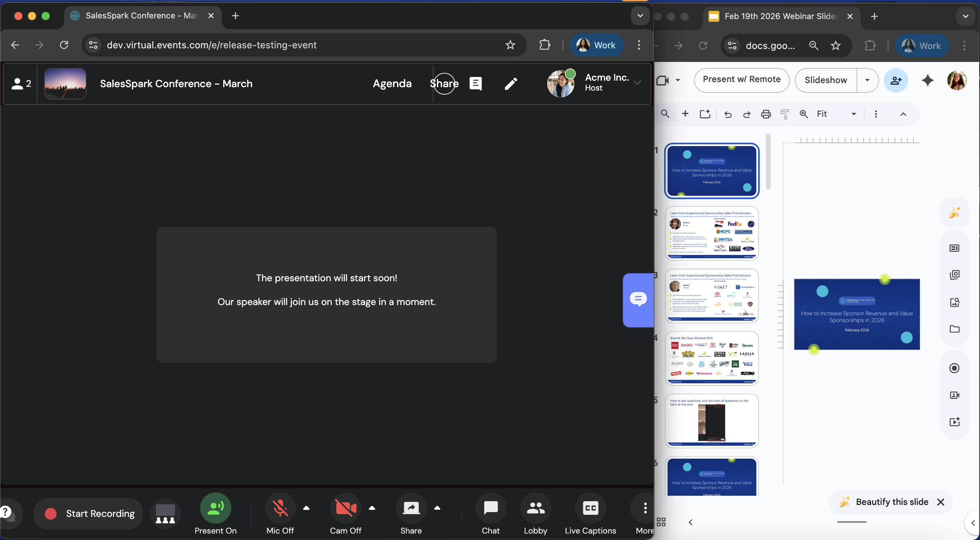
Task: Click the record circle icon in side panel
Action: pyautogui.click(x=954, y=368)
